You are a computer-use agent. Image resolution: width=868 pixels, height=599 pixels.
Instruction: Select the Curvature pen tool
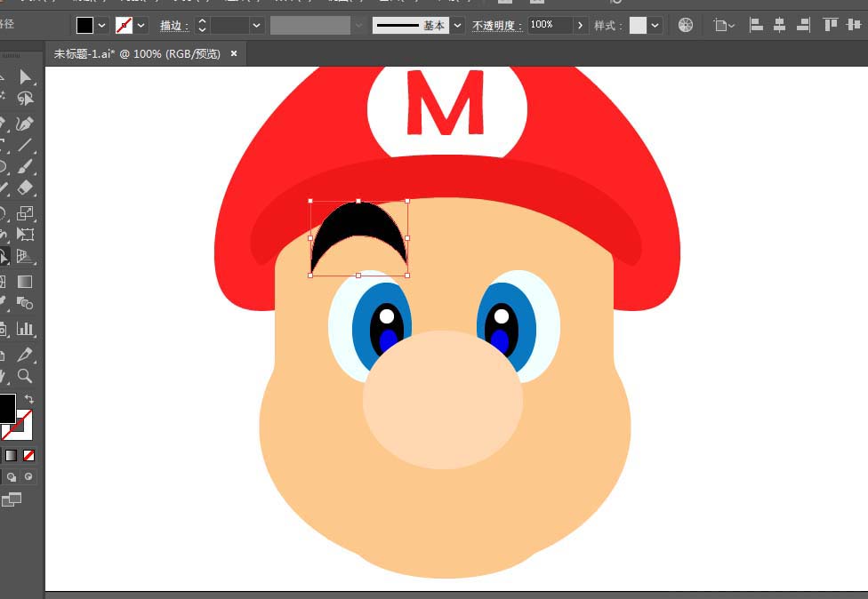click(25, 124)
